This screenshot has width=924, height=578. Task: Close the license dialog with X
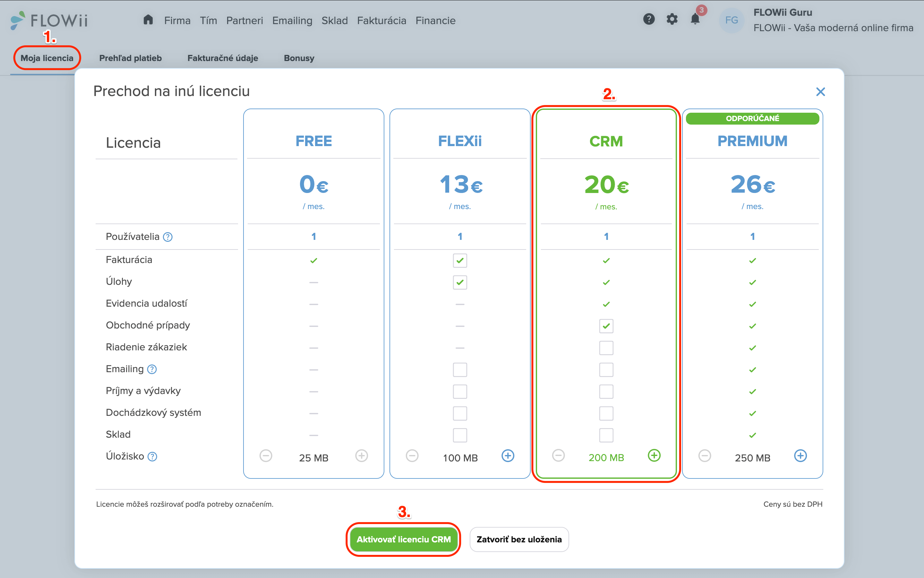[x=820, y=92]
